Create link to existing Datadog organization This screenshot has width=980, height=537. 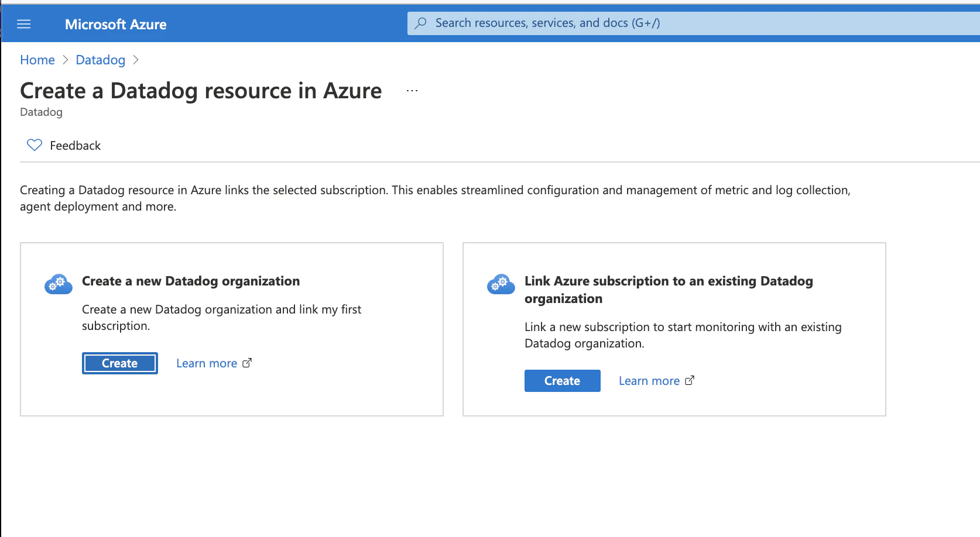coord(563,381)
